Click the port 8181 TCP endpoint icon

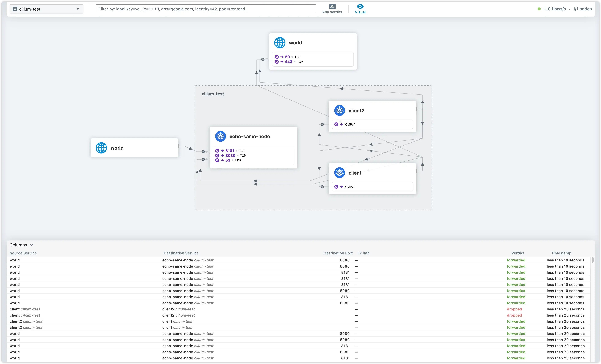217,151
